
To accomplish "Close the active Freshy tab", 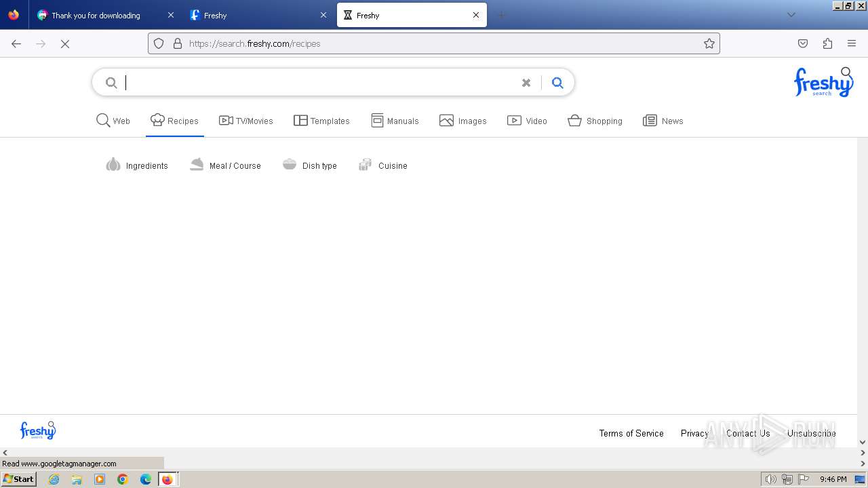I will (476, 15).
